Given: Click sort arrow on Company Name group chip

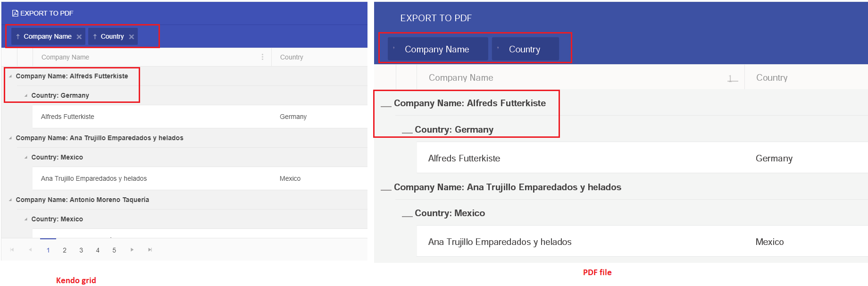Looking at the screenshot, I should (18, 36).
